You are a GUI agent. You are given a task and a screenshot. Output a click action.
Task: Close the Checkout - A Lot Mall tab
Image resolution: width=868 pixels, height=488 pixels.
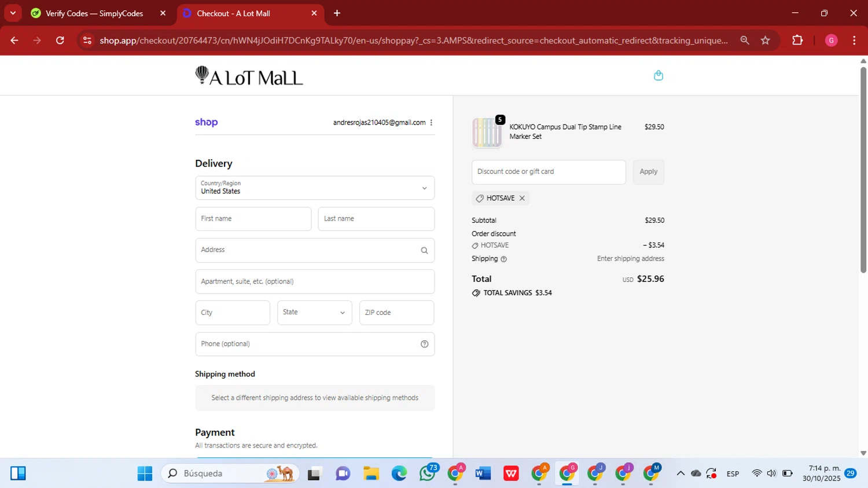[x=314, y=13]
